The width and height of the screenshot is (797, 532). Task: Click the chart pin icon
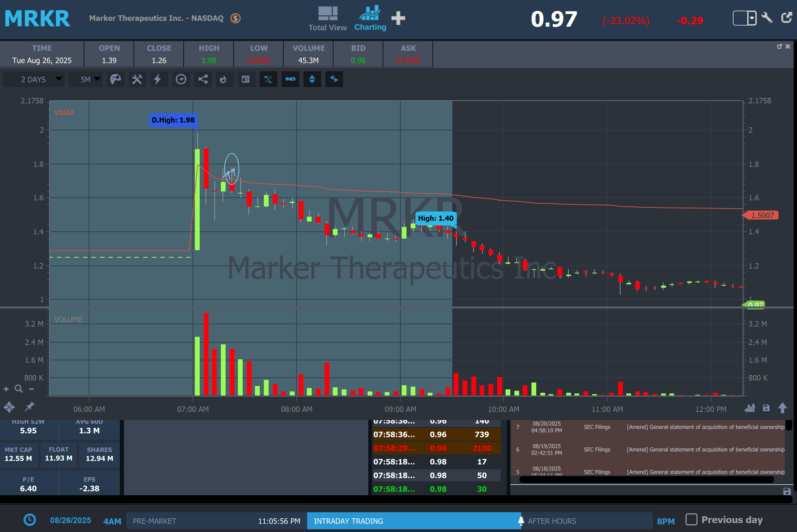pyautogui.click(x=29, y=406)
